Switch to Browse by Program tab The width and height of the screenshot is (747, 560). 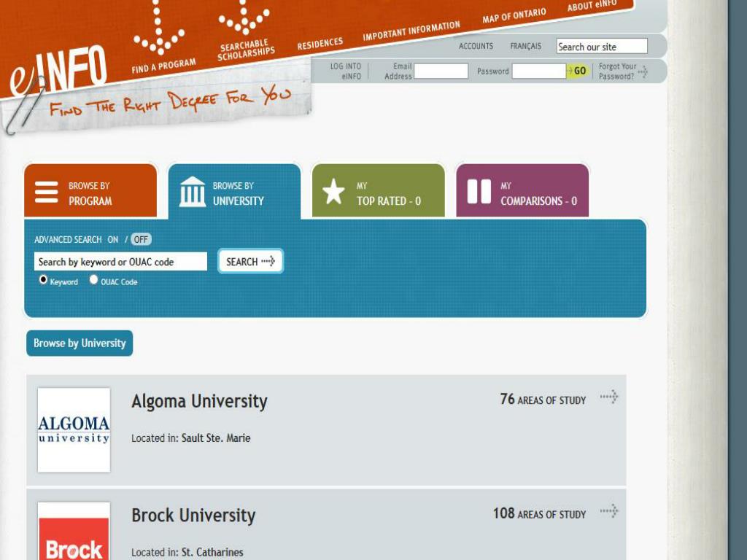(90, 191)
